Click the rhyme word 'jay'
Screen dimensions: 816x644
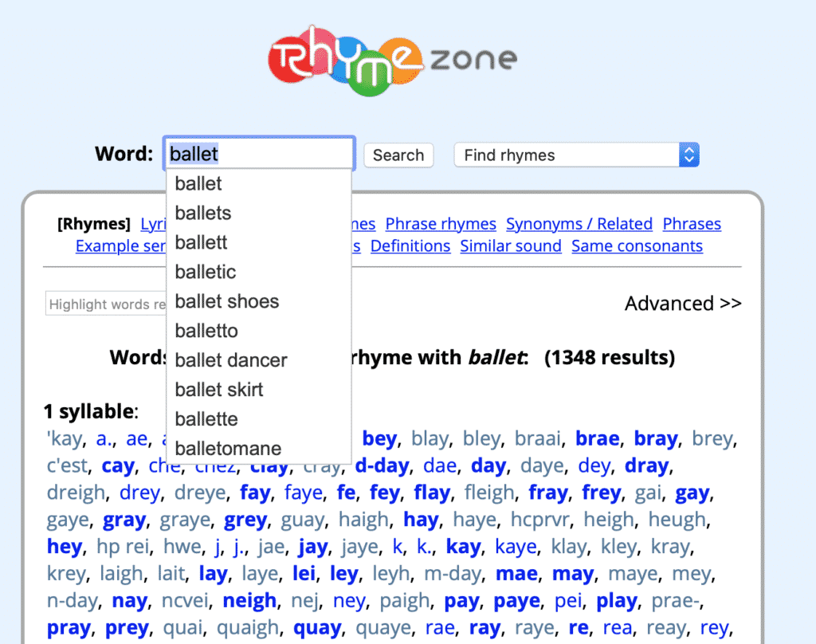point(312,548)
